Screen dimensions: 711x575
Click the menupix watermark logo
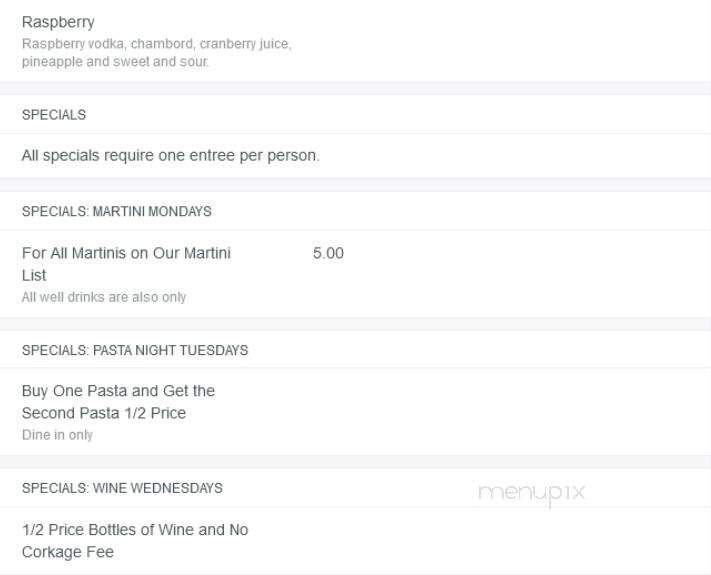[532, 493]
